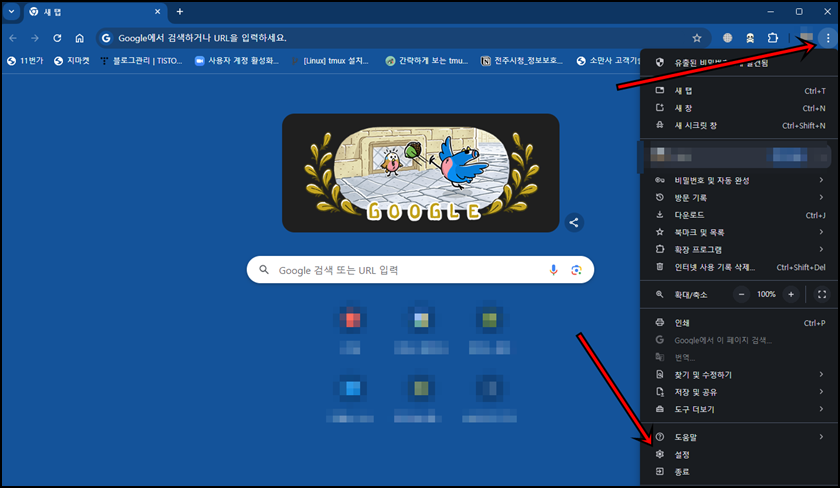
Task: Open the profile row in Chrome menu
Action: pos(740,156)
